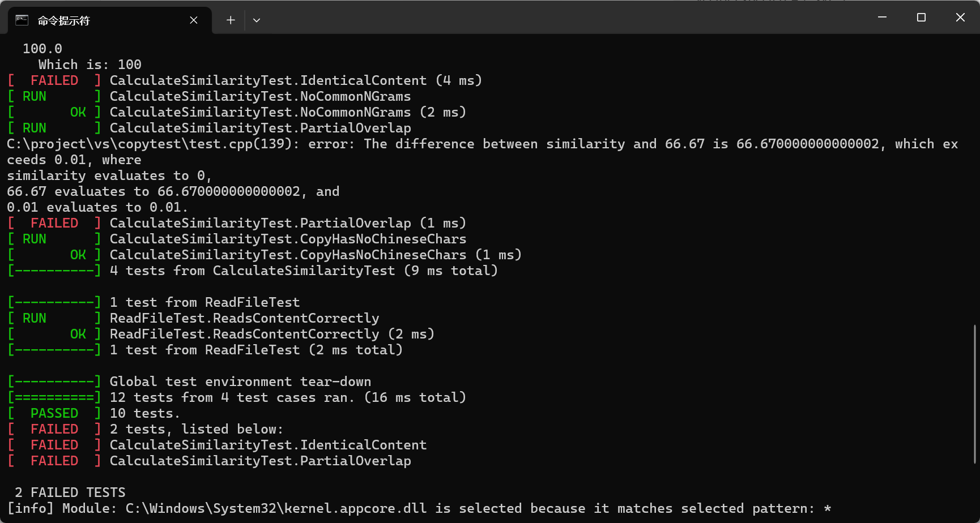Image resolution: width=980 pixels, height=523 pixels.
Task: Click summary FAILED CalculateSimilarityTest.IdenticalContent line
Action: coord(217,445)
